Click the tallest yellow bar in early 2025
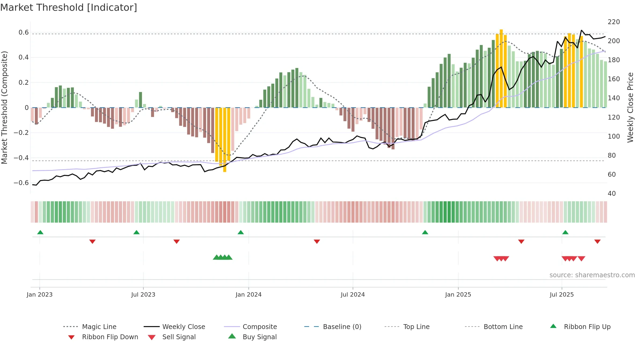Viewport: 644px width, 362px height. [501, 68]
